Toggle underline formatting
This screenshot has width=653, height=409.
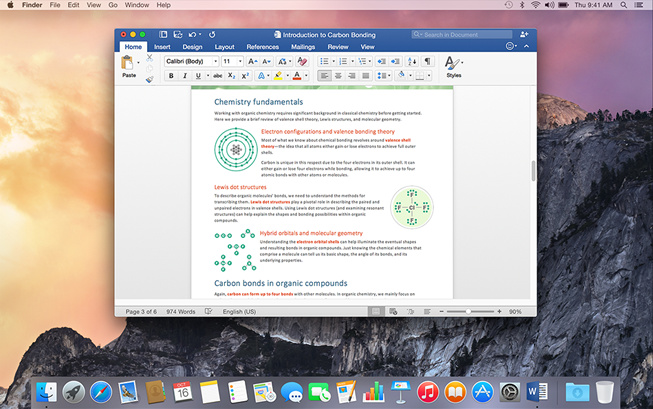[x=197, y=76]
